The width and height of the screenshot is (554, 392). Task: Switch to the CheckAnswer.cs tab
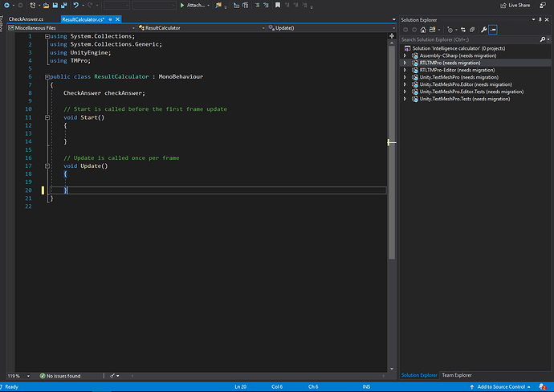pyautogui.click(x=26, y=18)
